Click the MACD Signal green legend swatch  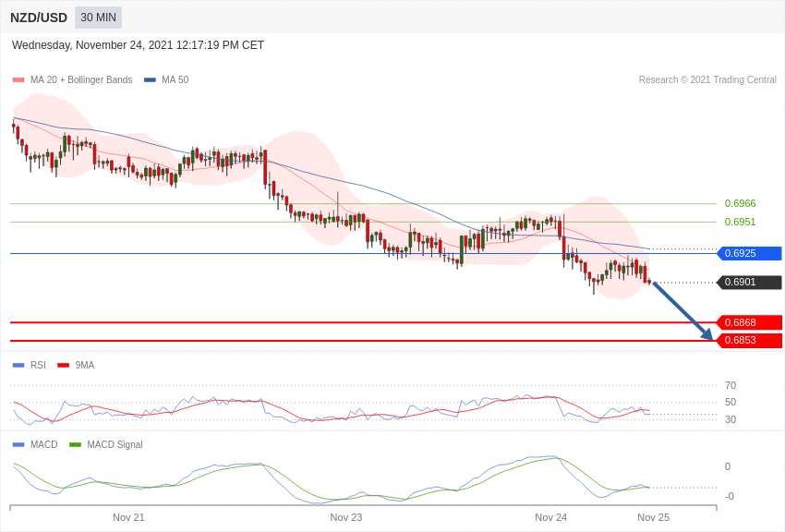(x=75, y=445)
